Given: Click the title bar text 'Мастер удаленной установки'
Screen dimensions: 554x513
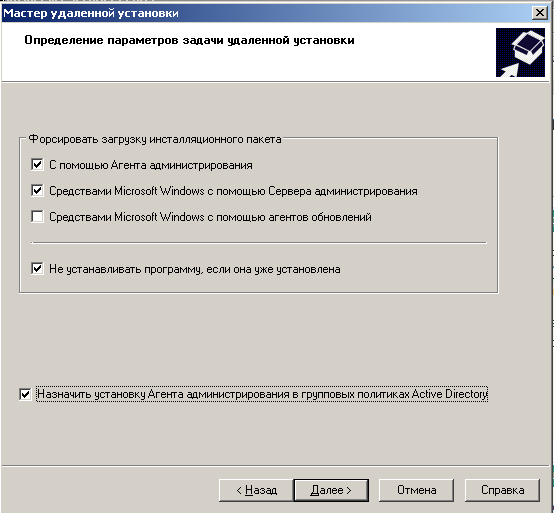Looking at the screenshot, I should (x=91, y=13).
